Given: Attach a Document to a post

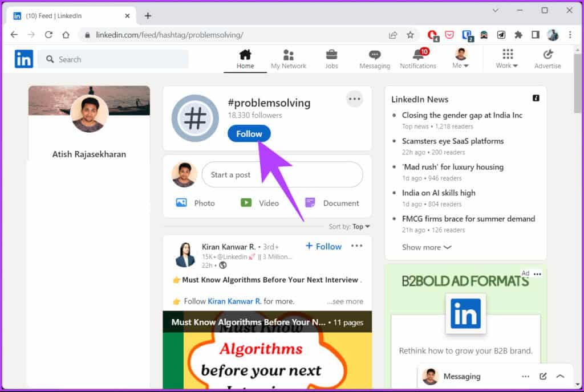Looking at the screenshot, I should click(332, 203).
